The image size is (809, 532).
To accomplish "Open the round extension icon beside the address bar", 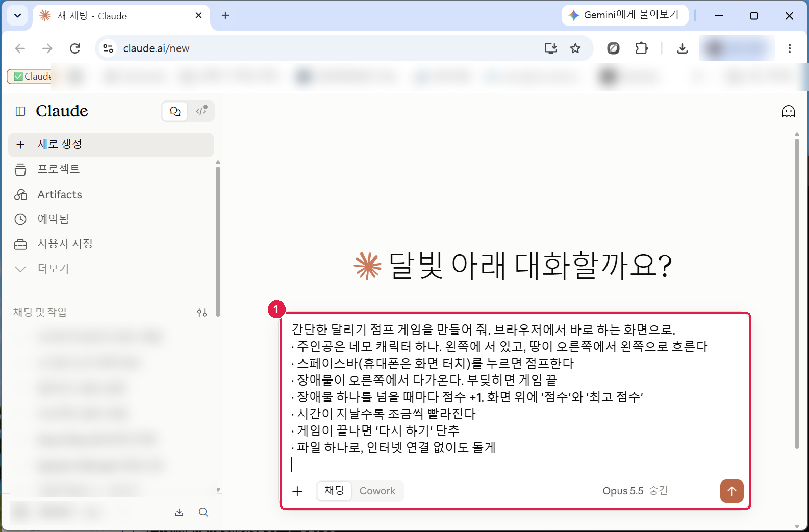I will point(613,48).
